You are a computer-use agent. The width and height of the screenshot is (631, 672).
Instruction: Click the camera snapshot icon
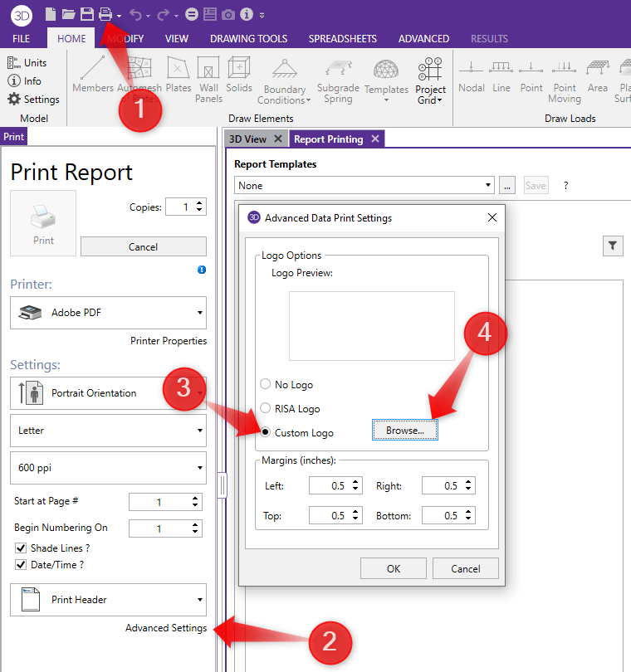(227, 14)
